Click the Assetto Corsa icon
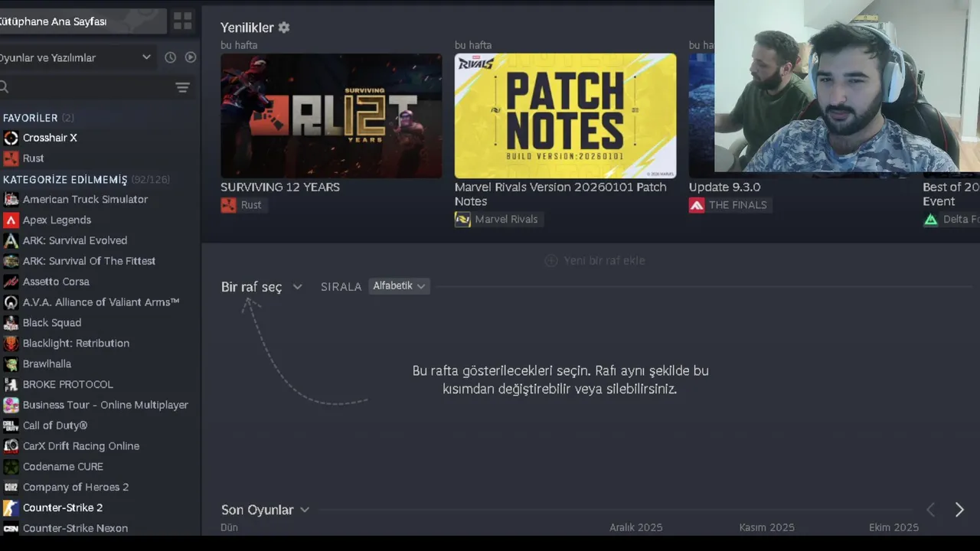 tap(11, 282)
